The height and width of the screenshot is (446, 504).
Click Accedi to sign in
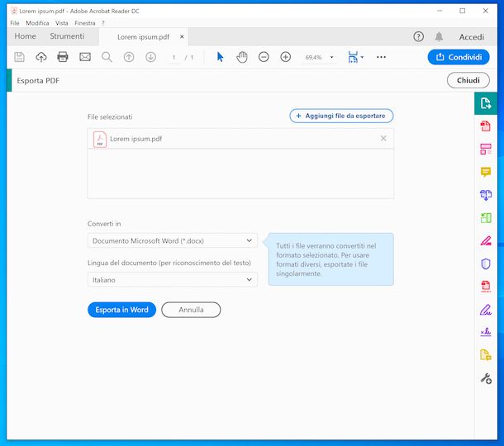point(471,37)
